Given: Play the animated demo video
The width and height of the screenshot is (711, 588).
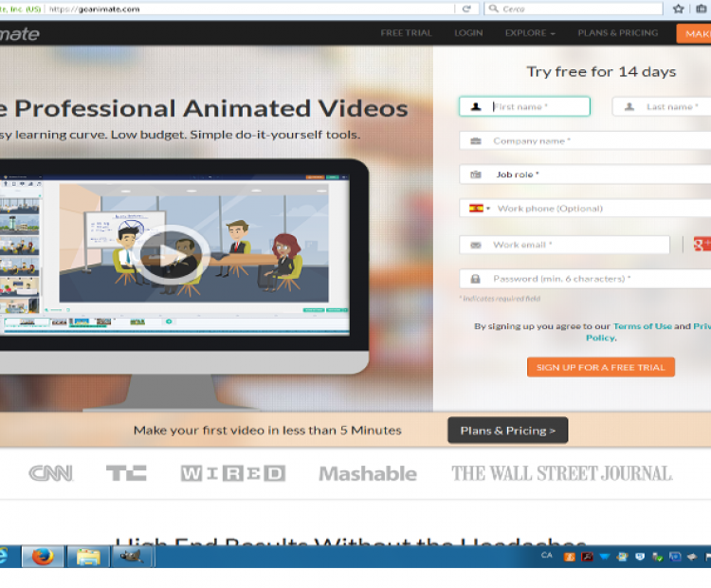Looking at the screenshot, I should (172, 254).
